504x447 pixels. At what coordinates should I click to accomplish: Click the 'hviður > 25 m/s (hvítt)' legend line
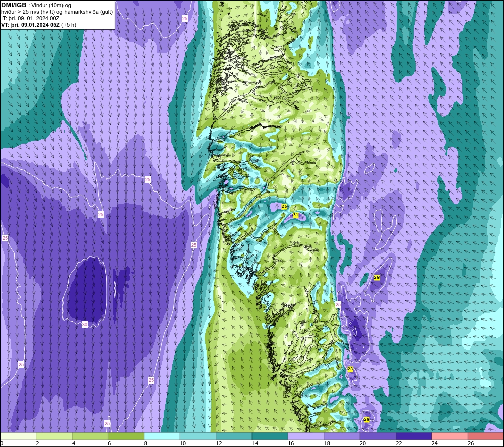click(28, 12)
